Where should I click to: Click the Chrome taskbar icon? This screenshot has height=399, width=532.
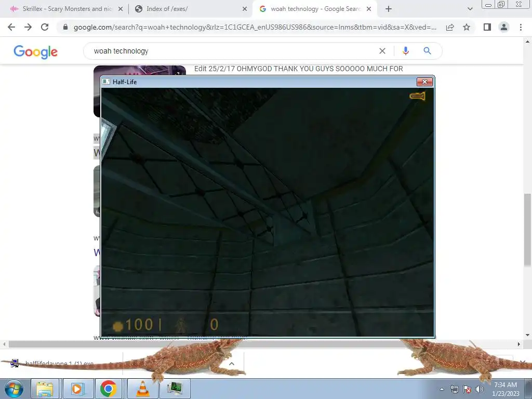coord(109,389)
